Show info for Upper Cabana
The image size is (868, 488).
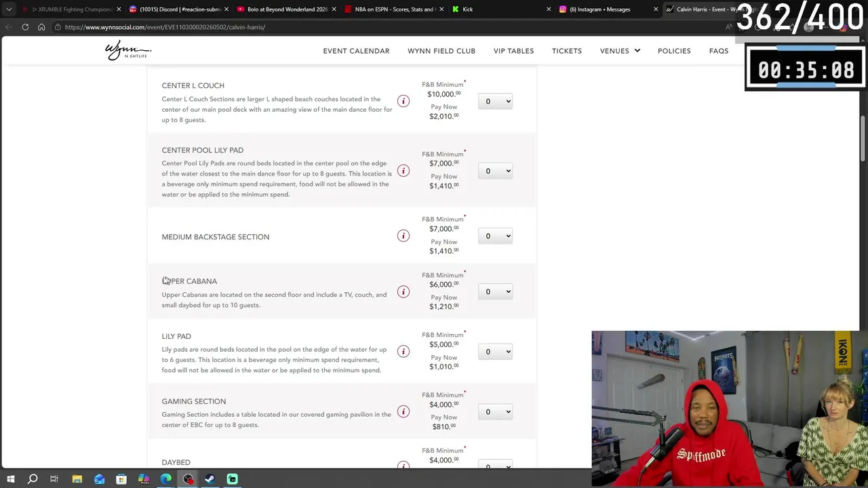[x=403, y=292]
